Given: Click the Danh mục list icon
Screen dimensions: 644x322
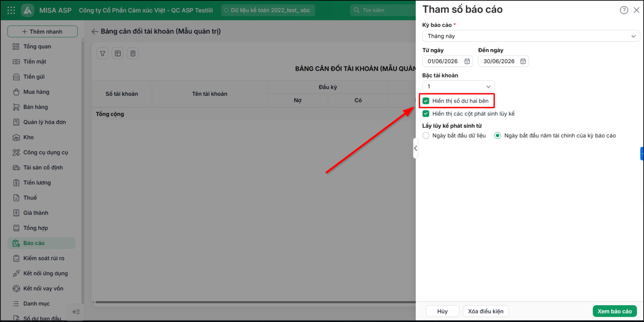Looking at the screenshot, I should tap(16, 304).
